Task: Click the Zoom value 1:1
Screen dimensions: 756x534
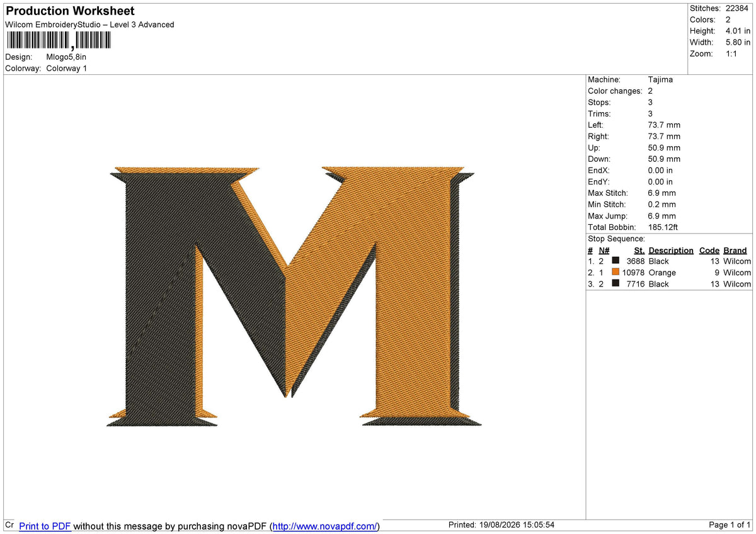Action: [x=731, y=54]
